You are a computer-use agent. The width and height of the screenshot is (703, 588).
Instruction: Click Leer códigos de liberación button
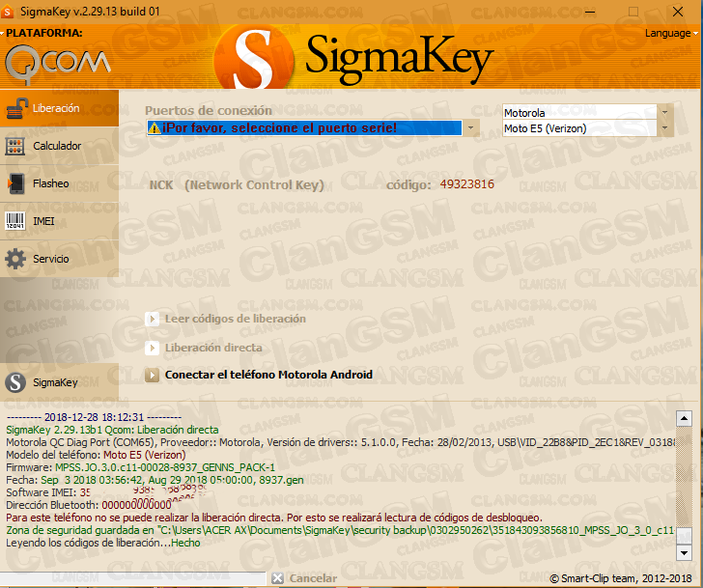point(226,319)
